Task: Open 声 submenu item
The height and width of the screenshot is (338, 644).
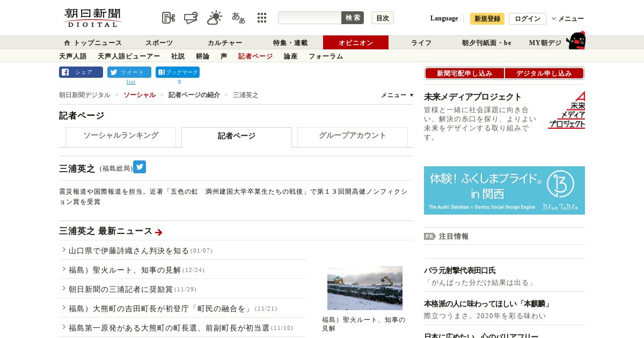Action: pyautogui.click(x=224, y=56)
